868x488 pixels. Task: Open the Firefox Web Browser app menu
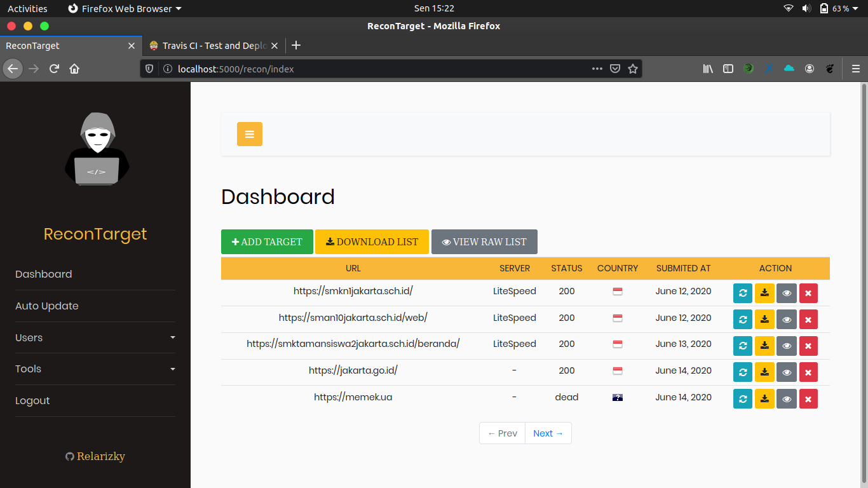[x=125, y=8]
